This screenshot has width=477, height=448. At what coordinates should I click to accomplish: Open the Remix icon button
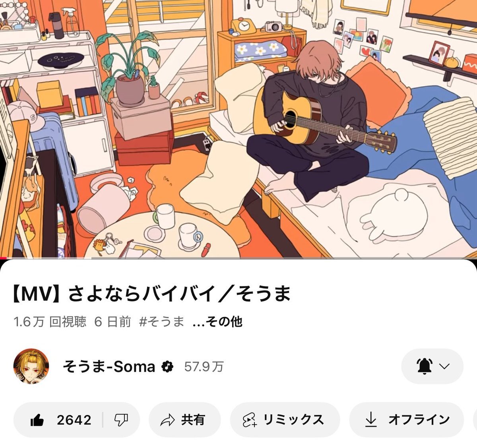point(249,420)
